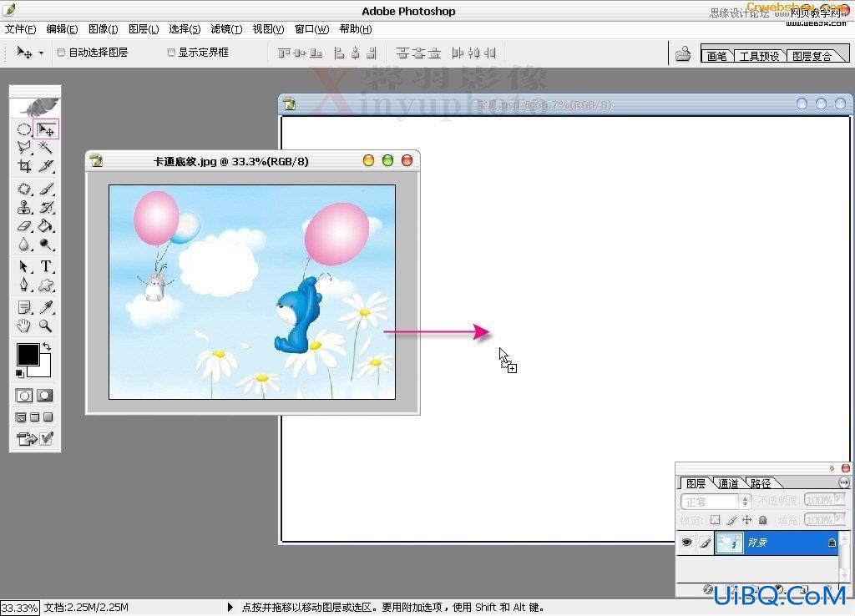Open the 正常 blend mode dropdown
Viewport: 855px width, 616px height.
coord(716,501)
